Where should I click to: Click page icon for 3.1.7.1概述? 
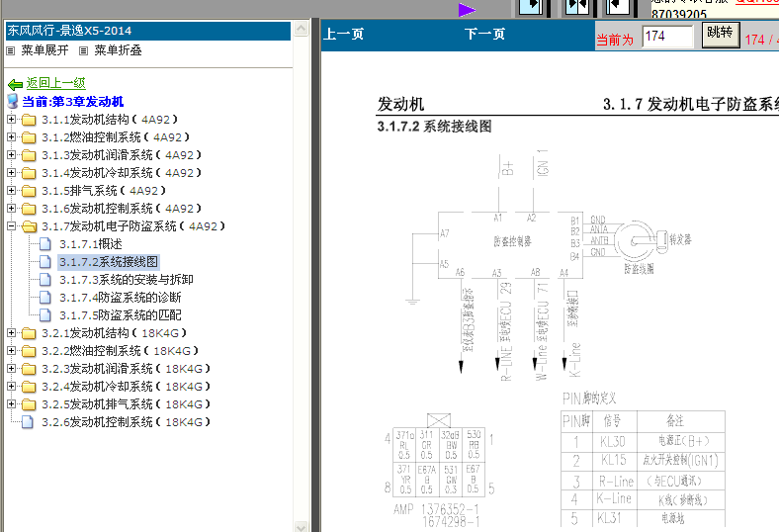pos(45,244)
